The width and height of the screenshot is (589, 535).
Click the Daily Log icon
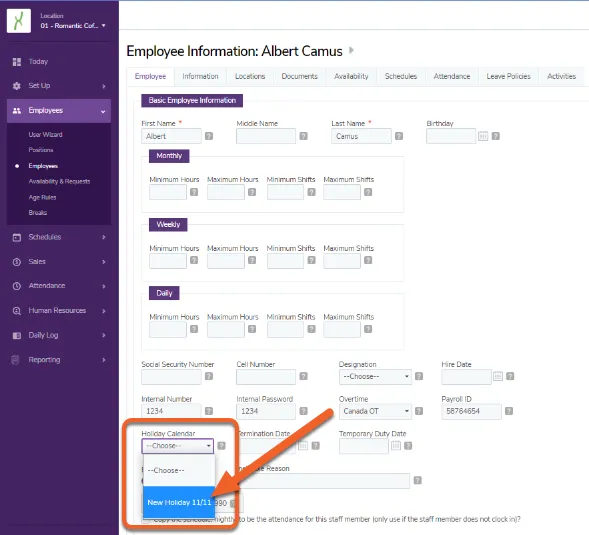17,336
